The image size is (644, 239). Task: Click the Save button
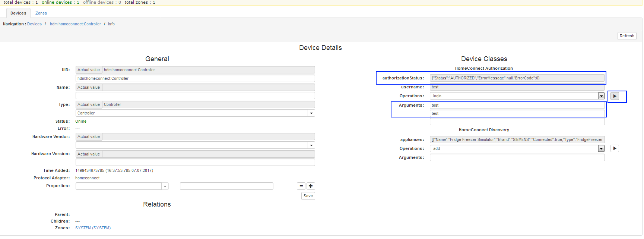coord(308,196)
